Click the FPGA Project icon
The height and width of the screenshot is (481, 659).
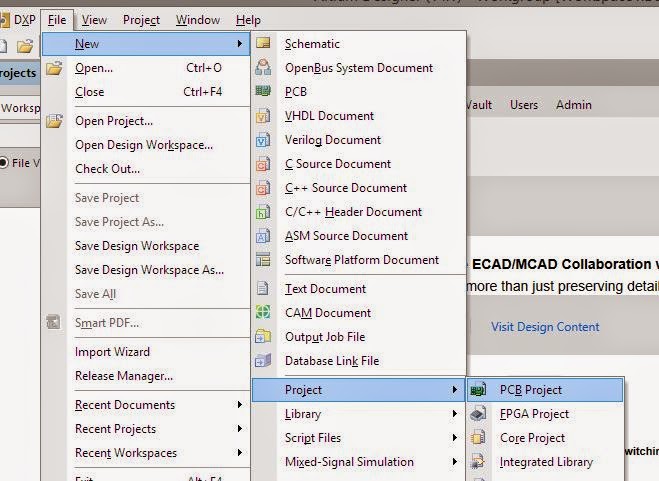478,414
